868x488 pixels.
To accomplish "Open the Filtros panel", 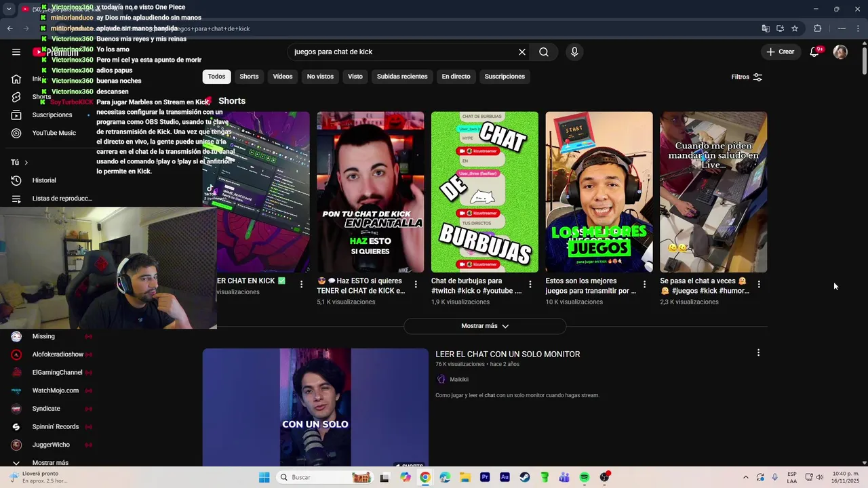I will click(x=747, y=77).
